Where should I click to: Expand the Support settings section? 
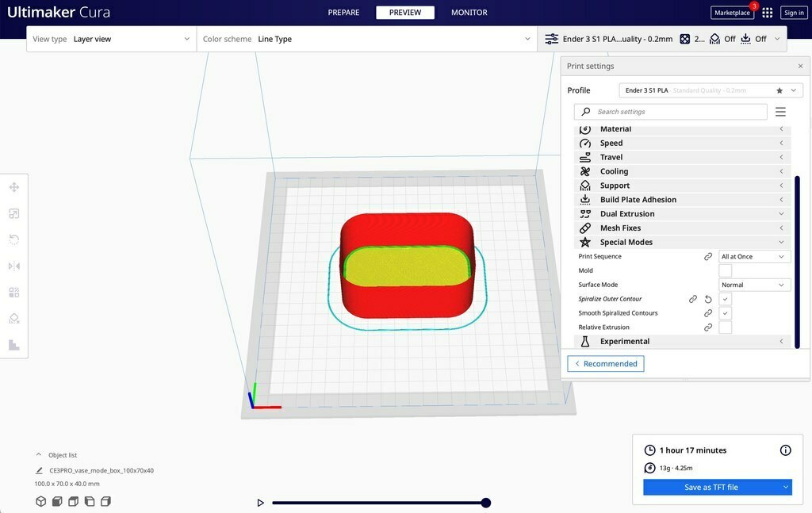[683, 186]
